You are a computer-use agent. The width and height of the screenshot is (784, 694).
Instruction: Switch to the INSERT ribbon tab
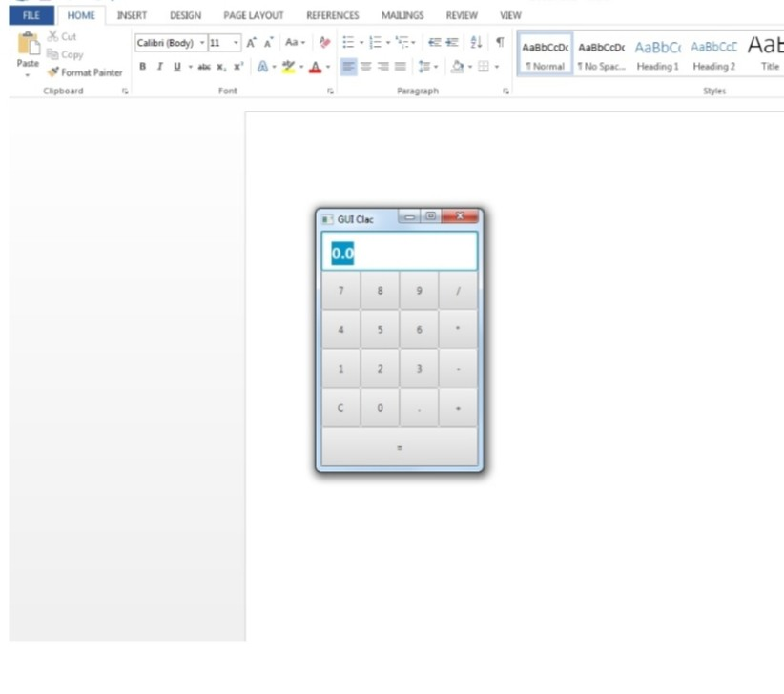point(133,15)
